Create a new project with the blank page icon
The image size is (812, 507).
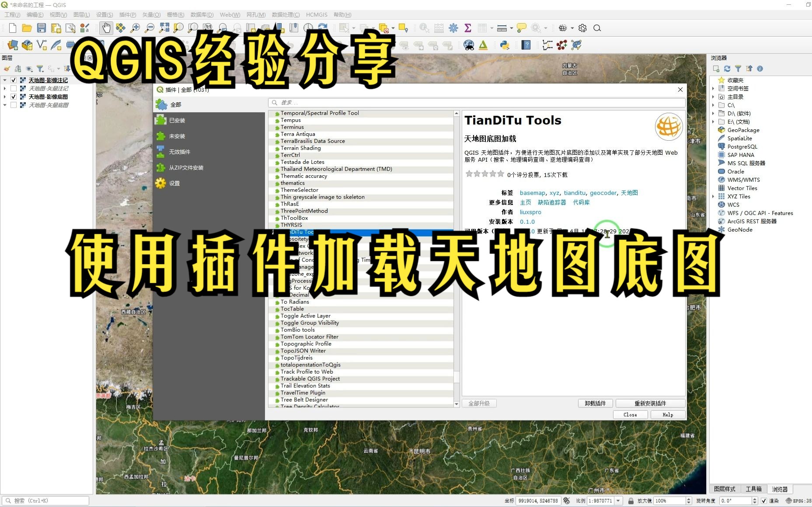tap(12, 28)
